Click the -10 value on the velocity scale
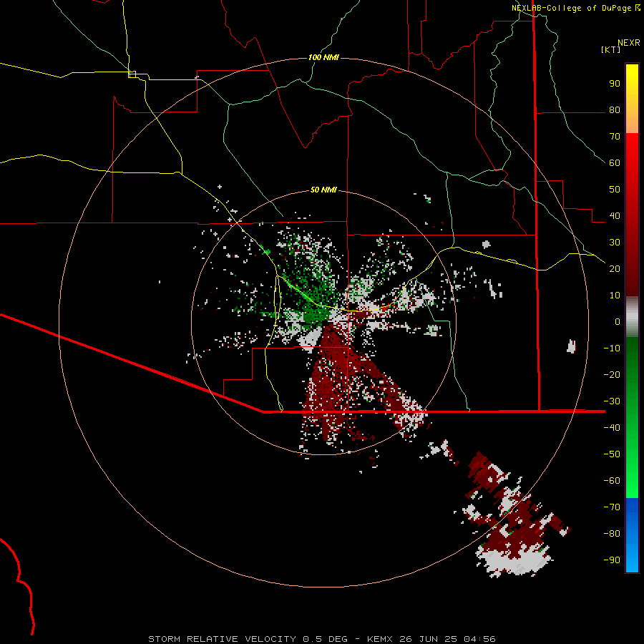Viewport: 644px width, 644px height. point(612,348)
